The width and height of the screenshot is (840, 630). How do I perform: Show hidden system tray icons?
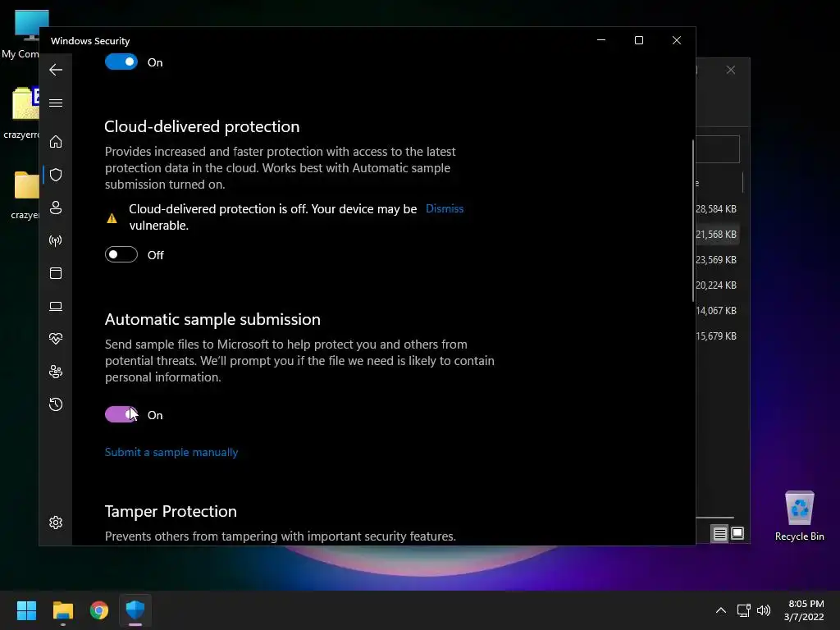[x=721, y=610]
